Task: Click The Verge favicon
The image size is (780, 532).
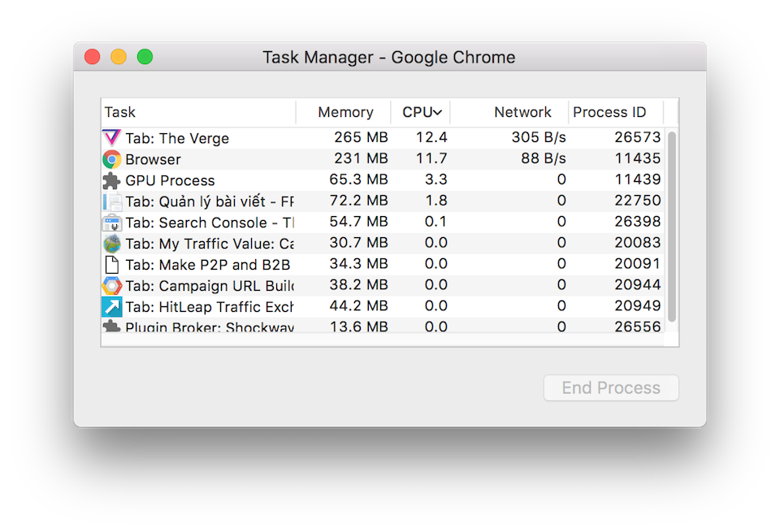Action: (x=111, y=138)
